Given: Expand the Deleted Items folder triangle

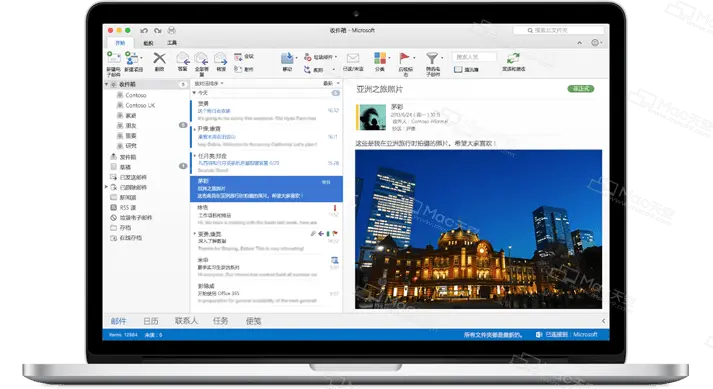Looking at the screenshot, I should pos(107,187).
